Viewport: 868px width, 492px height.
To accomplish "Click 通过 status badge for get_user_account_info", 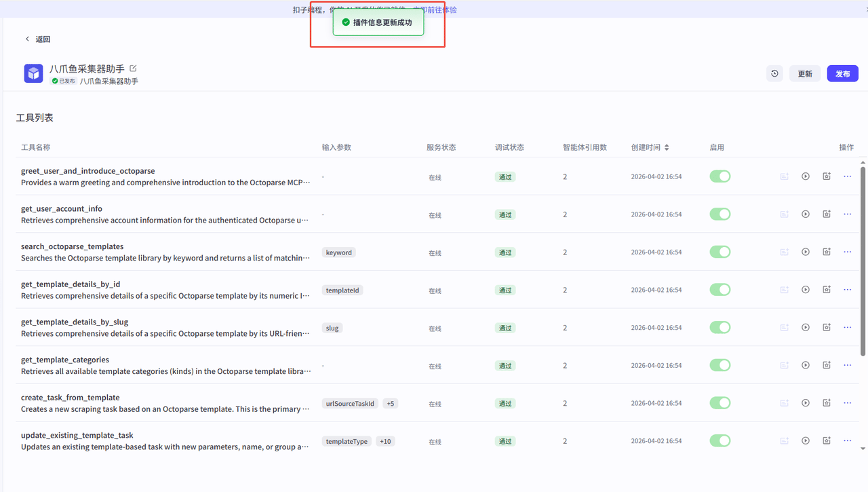I will coord(505,214).
